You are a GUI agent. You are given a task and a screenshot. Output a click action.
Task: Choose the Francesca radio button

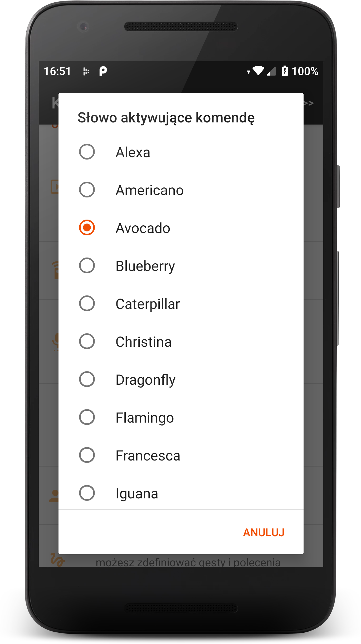(x=87, y=455)
